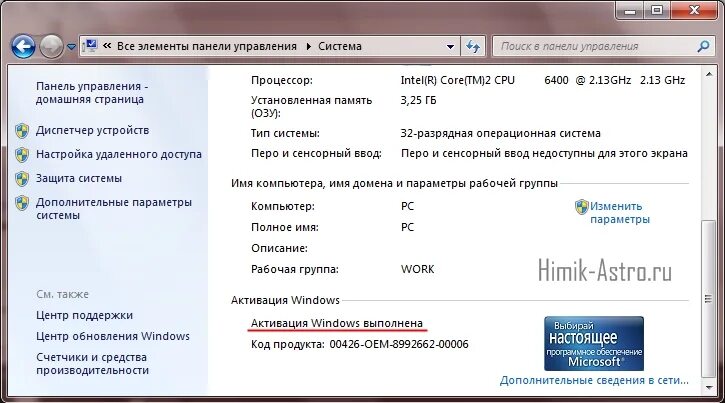Click 'Активация Windows выполнена' text
The image size is (725, 403).
point(337,323)
